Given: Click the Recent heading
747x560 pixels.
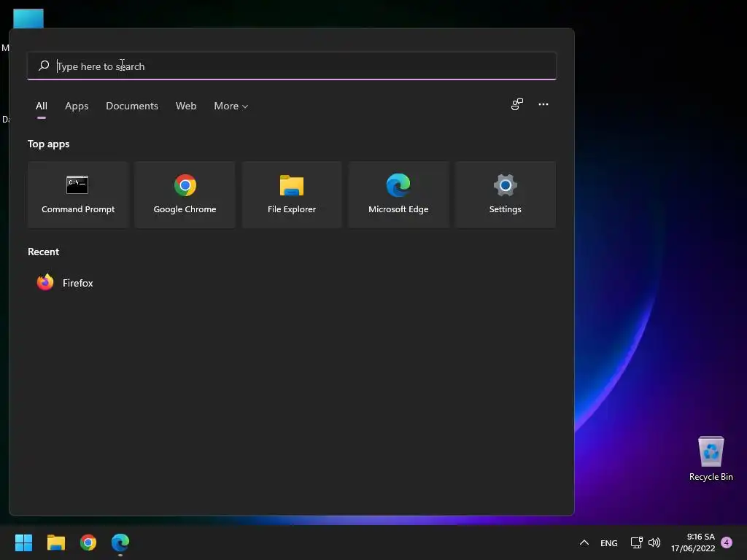Looking at the screenshot, I should click(x=43, y=252).
